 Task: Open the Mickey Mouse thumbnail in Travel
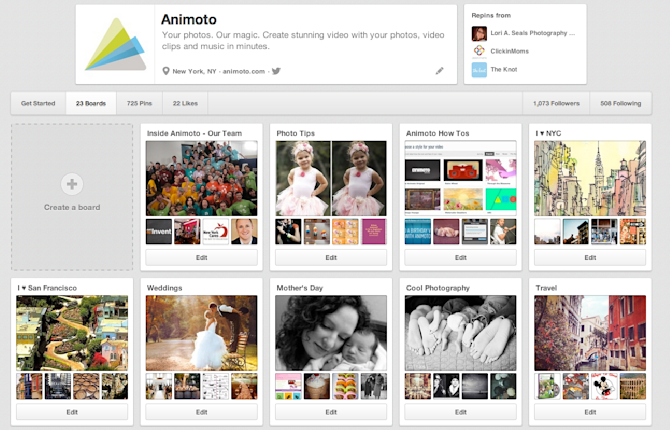pos(604,386)
